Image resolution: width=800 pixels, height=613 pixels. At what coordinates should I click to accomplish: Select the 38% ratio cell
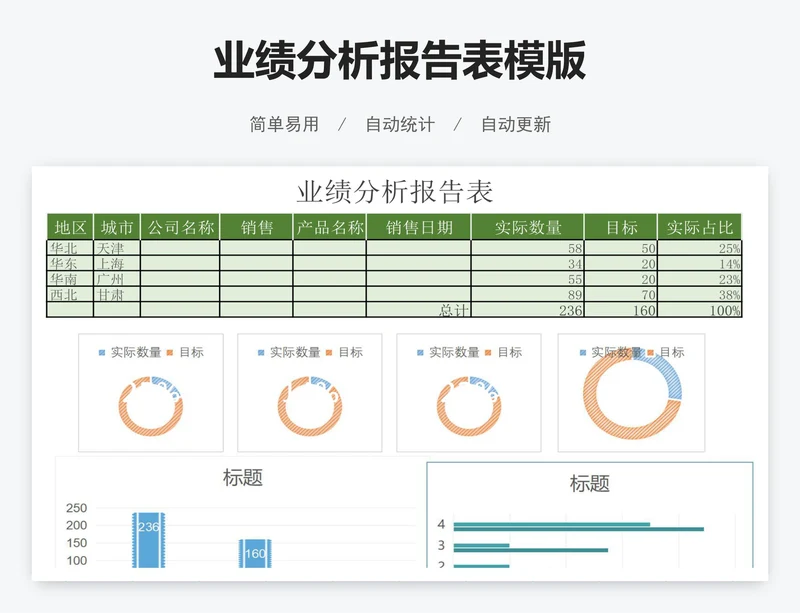pos(699,294)
